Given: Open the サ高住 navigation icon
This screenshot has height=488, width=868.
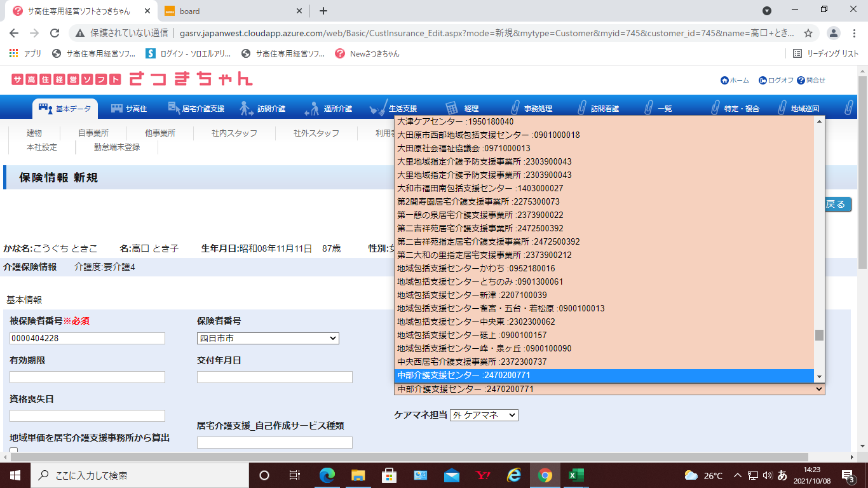Looking at the screenshot, I should click(116, 109).
